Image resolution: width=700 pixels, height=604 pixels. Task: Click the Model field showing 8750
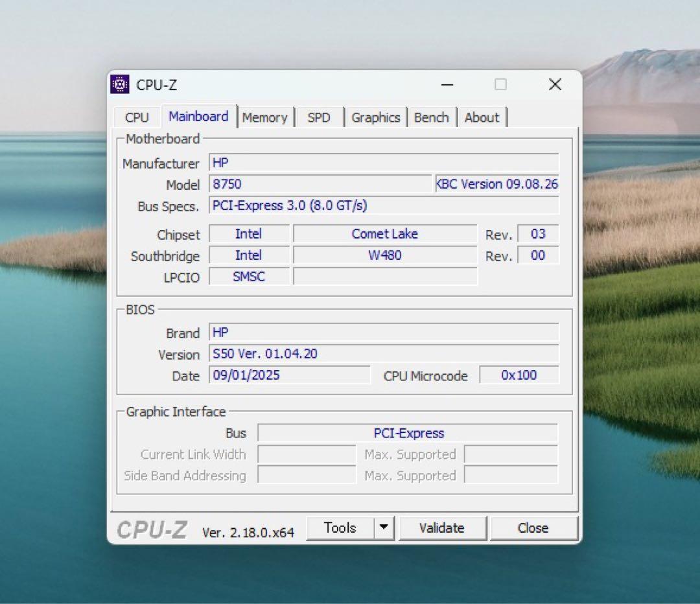[321, 184]
